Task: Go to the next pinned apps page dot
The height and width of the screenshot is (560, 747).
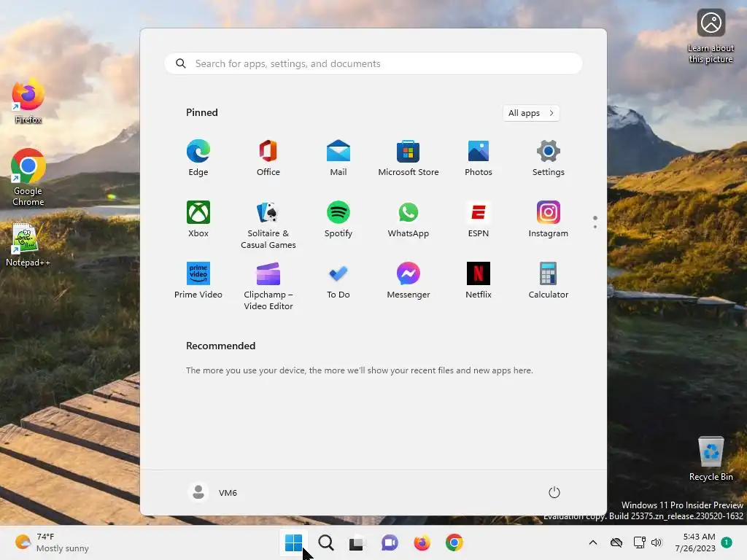Action: click(595, 227)
